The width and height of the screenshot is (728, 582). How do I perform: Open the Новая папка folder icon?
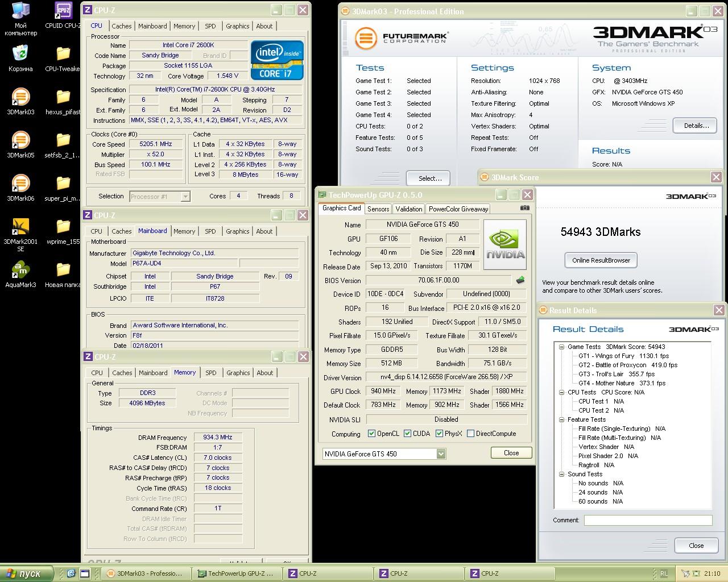point(63,275)
